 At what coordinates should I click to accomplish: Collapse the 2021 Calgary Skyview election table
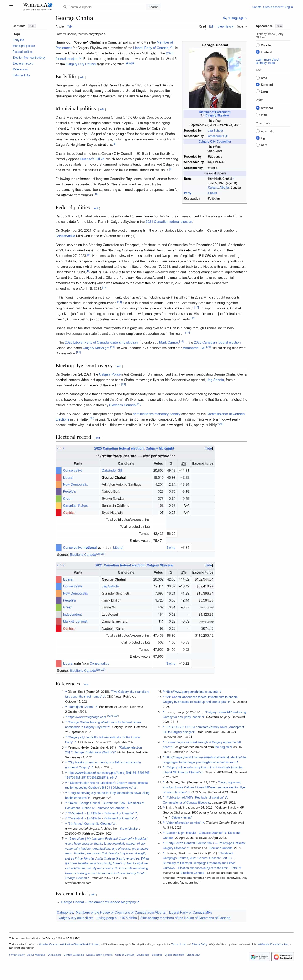tap(209, 565)
